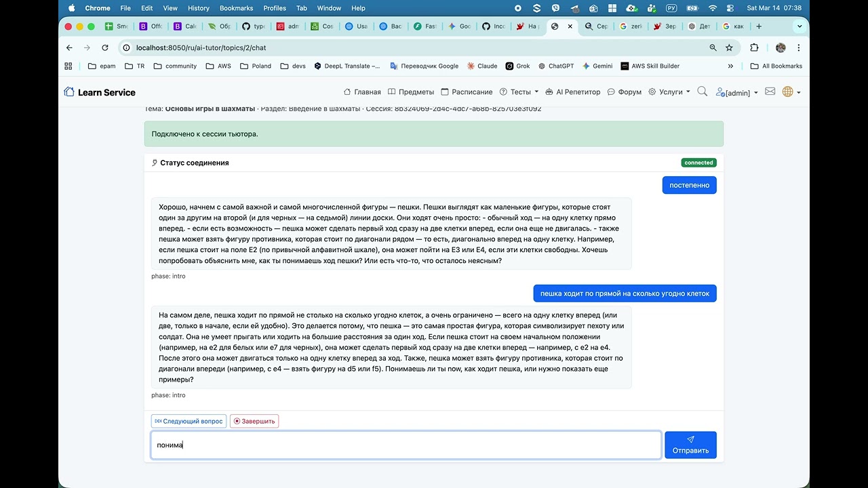Switch to the Smc browser tab
Image resolution: width=868 pixels, height=488 pixels.
(117, 26)
